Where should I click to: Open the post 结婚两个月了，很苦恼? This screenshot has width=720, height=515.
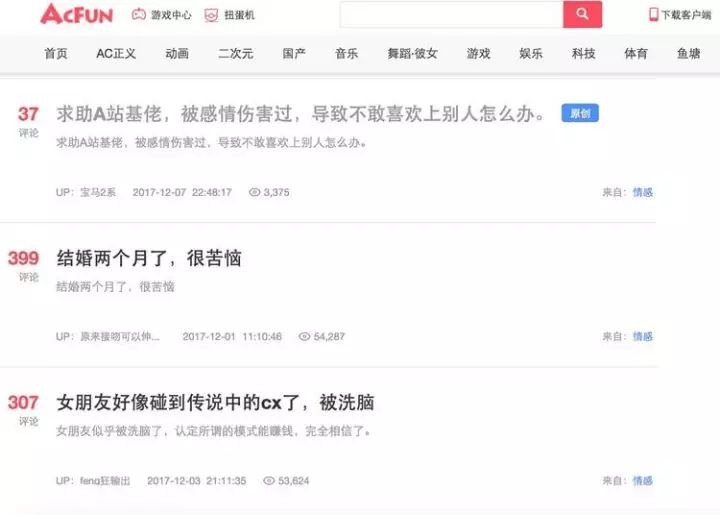(149, 258)
